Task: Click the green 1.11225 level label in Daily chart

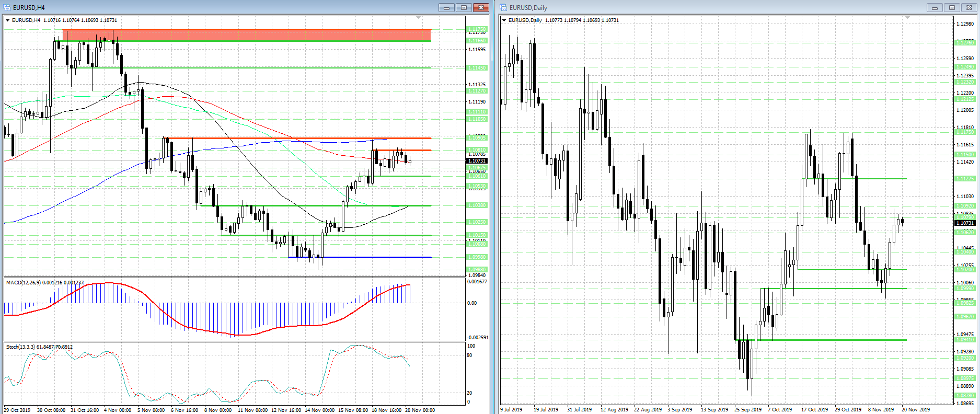Action: (965, 179)
